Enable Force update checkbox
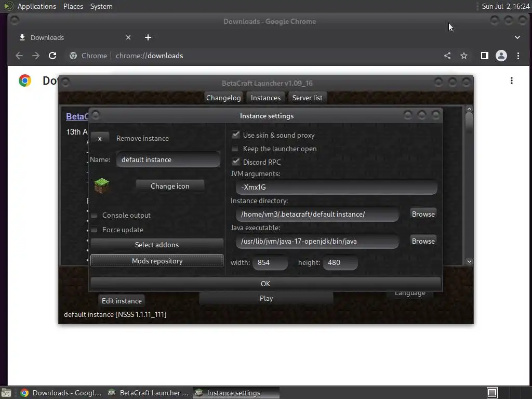Screen dimensions: 532x399 [x=95, y=230]
